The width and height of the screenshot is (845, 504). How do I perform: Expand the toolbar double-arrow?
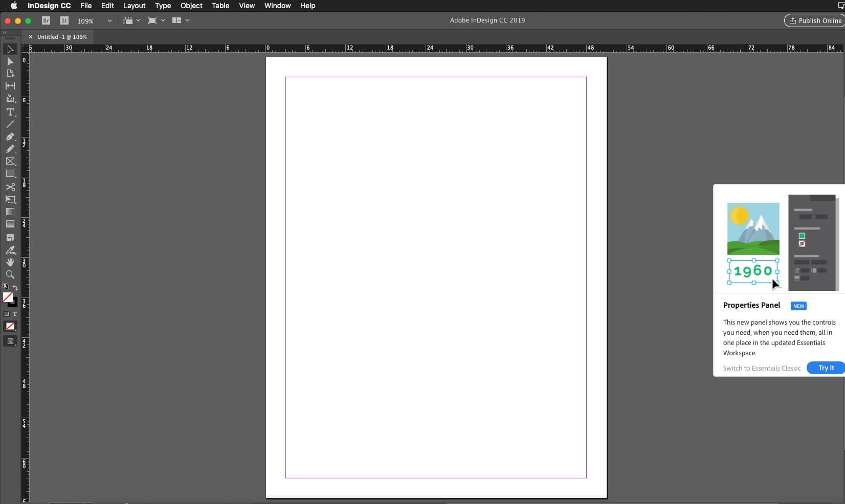pos(5,32)
